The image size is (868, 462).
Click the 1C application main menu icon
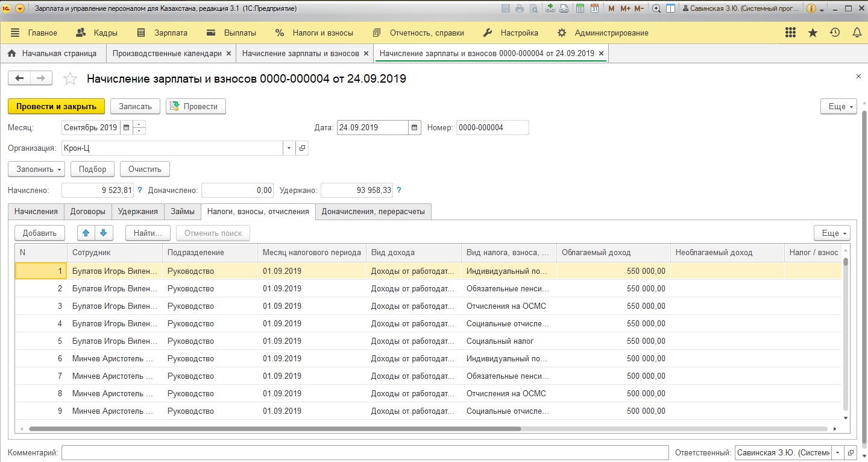7,8
